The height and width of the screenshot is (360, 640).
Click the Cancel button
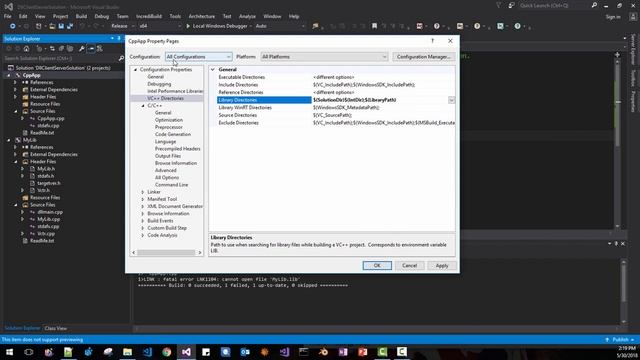[x=409, y=266]
